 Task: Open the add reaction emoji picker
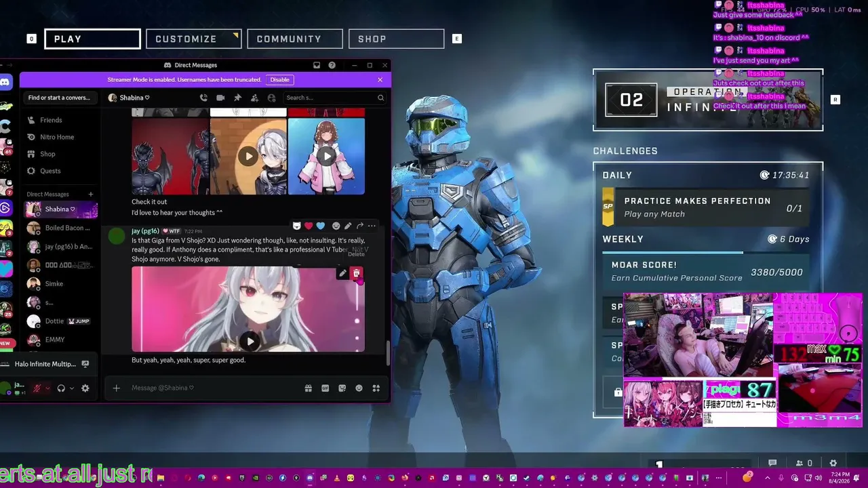pyautogui.click(x=335, y=226)
